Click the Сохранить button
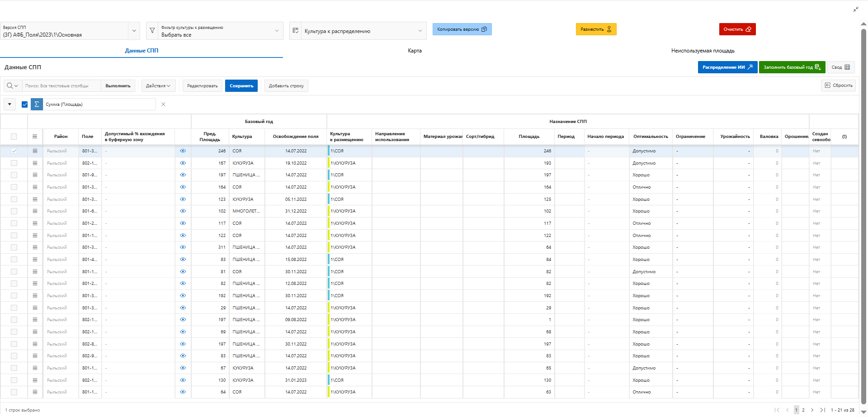The height and width of the screenshot is (417, 868). [x=241, y=86]
